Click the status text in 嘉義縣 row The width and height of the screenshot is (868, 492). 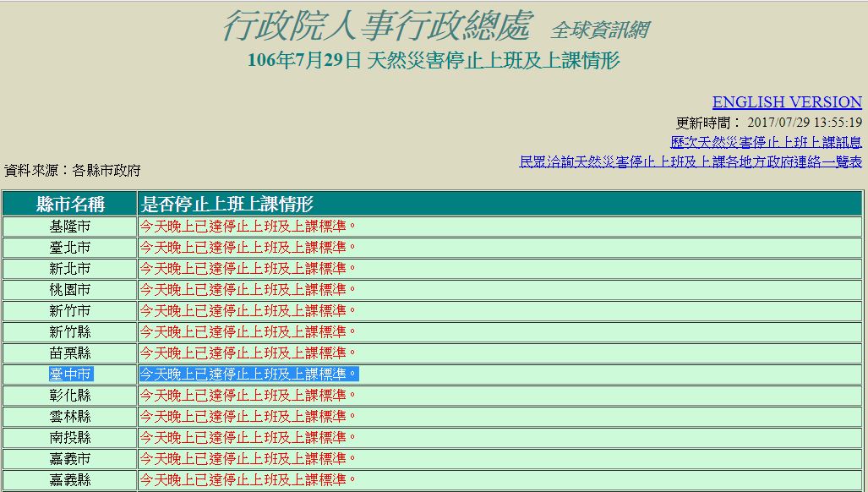(248, 479)
